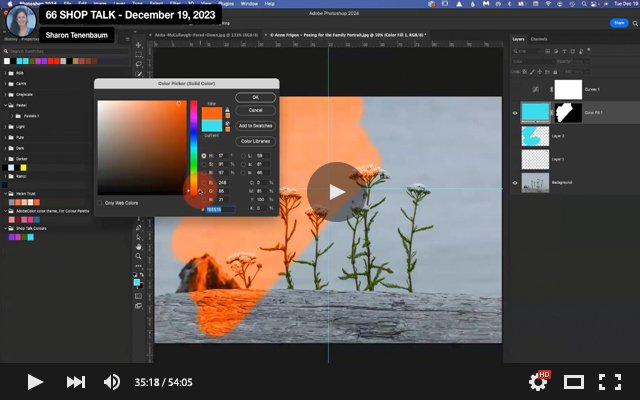Click the new orange color preview
The height and width of the screenshot is (400, 640).
212,113
